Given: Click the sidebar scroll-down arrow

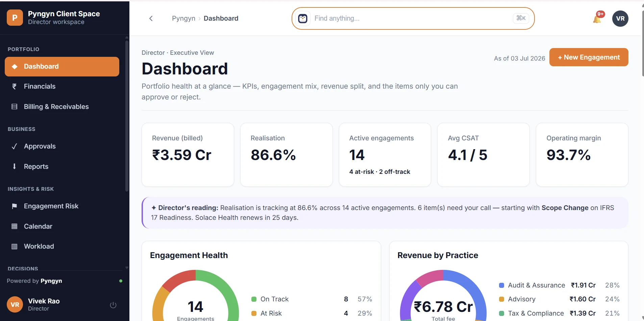Looking at the screenshot, I should tap(127, 268).
